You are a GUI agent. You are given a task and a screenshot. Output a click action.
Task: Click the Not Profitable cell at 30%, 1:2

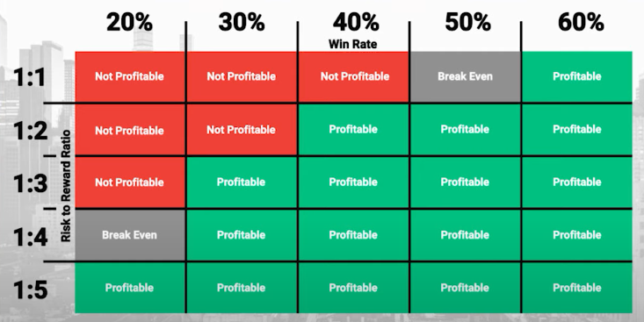[242, 130]
